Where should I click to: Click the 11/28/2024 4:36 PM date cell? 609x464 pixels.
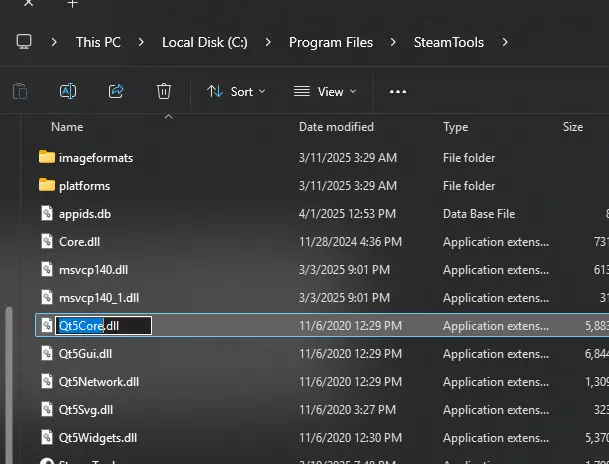(350, 242)
